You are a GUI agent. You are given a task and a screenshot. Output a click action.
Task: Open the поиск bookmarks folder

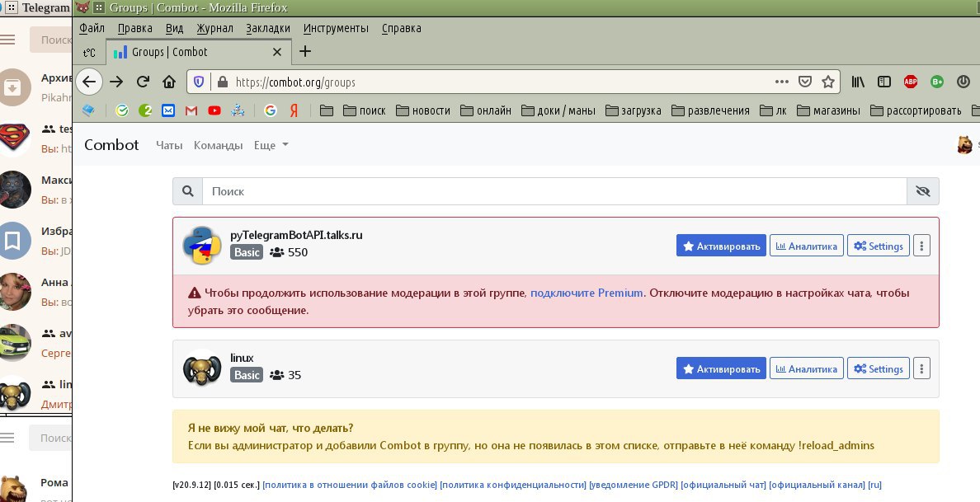(365, 110)
